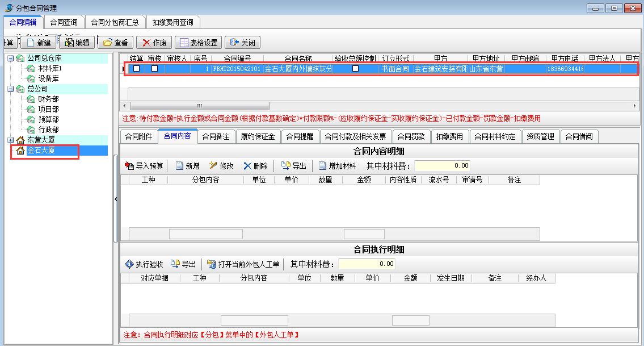Click the 其中材料费 field in 合同内容明细
The image size is (644, 346).
tap(442, 166)
